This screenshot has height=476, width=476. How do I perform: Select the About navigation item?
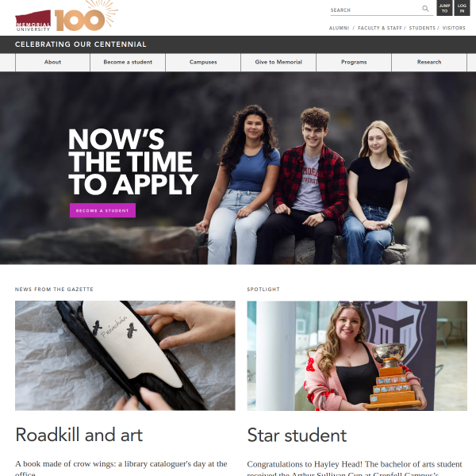point(52,62)
